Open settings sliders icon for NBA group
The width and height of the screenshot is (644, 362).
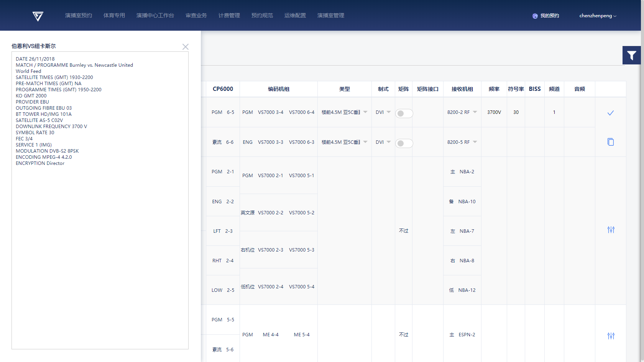(x=611, y=230)
